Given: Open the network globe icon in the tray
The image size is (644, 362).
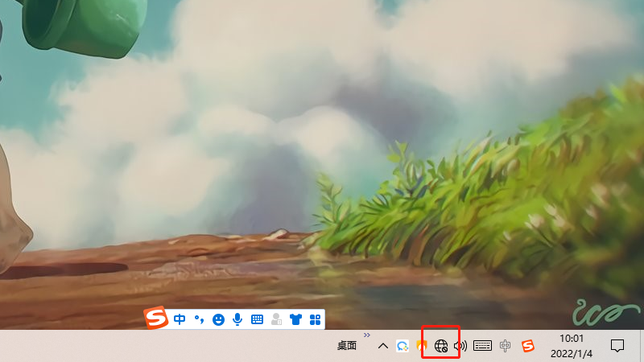Looking at the screenshot, I should pyautogui.click(x=440, y=346).
